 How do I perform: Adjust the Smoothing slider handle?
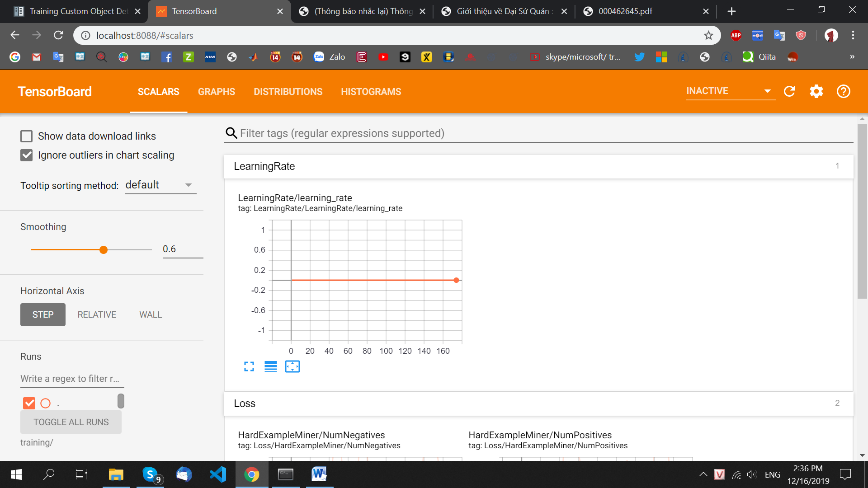tap(104, 250)
